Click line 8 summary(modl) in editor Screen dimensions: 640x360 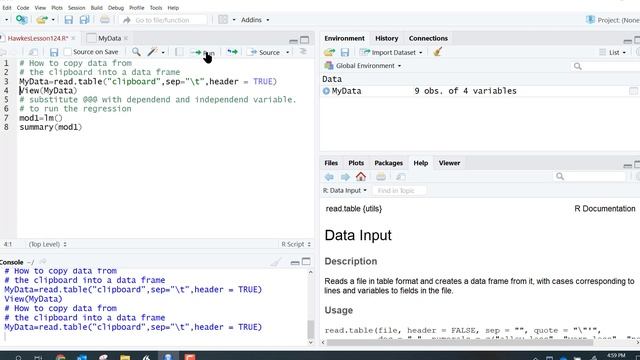(x=51, y=127)
